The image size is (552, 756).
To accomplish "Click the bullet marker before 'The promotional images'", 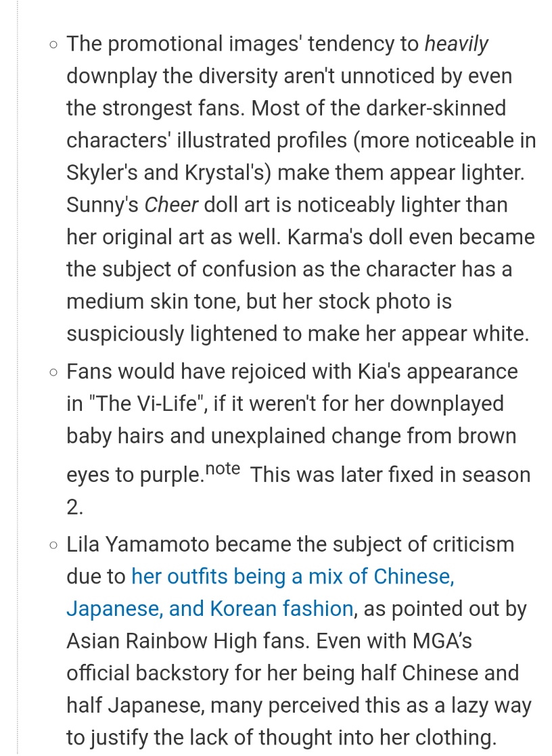I will pos(53,45).
